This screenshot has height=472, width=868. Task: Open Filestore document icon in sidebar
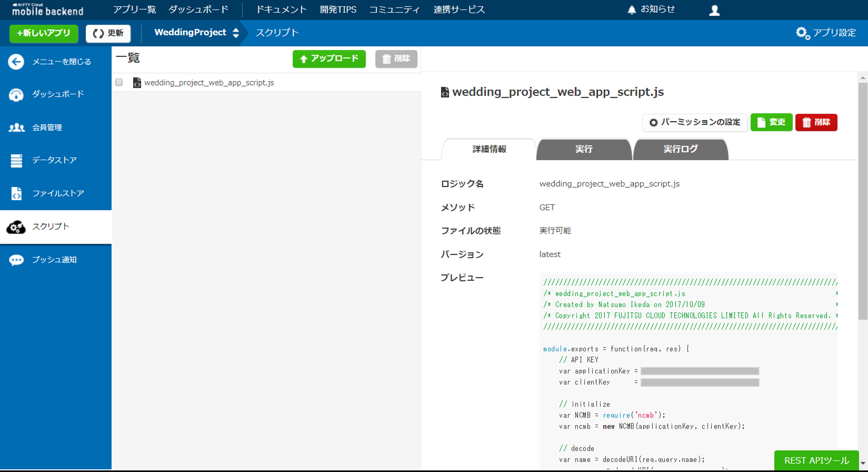point(16,194)
